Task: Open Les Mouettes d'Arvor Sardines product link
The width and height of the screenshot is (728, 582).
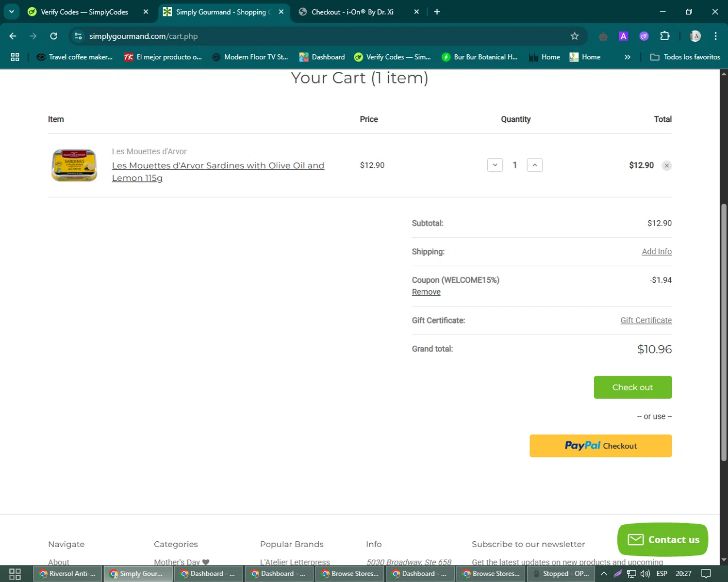Action: (x=218, y=172)
